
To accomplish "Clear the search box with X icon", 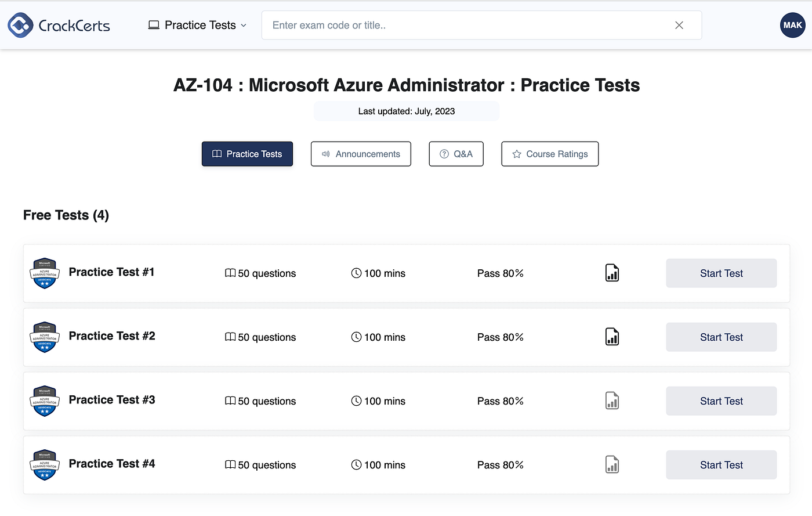I will click(679, 25).
